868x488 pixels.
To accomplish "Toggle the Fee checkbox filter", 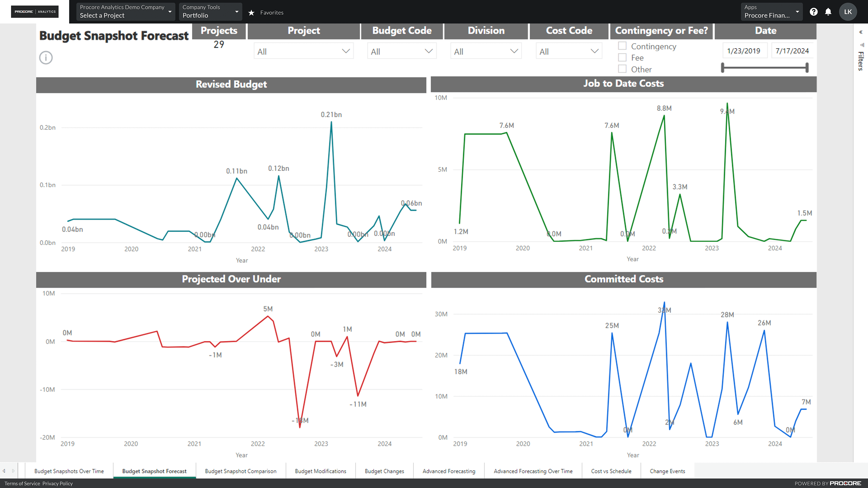I will (622, 57).
